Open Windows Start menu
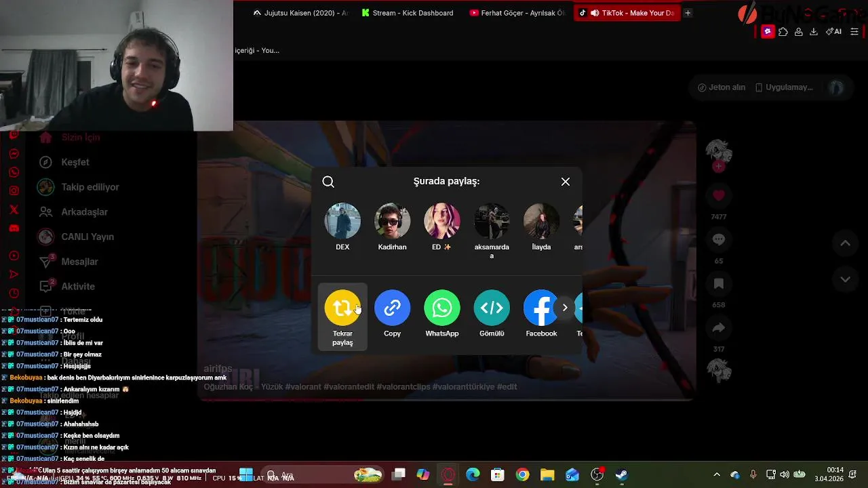This screenshot has width=868, height=488. [246, 475]
